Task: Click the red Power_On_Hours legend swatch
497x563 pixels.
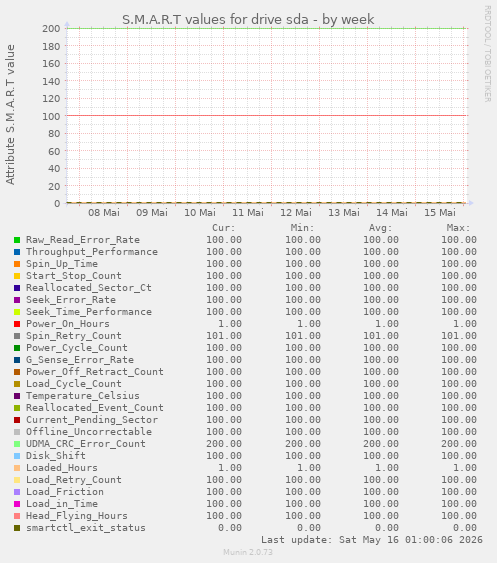Action: point(17,324)
